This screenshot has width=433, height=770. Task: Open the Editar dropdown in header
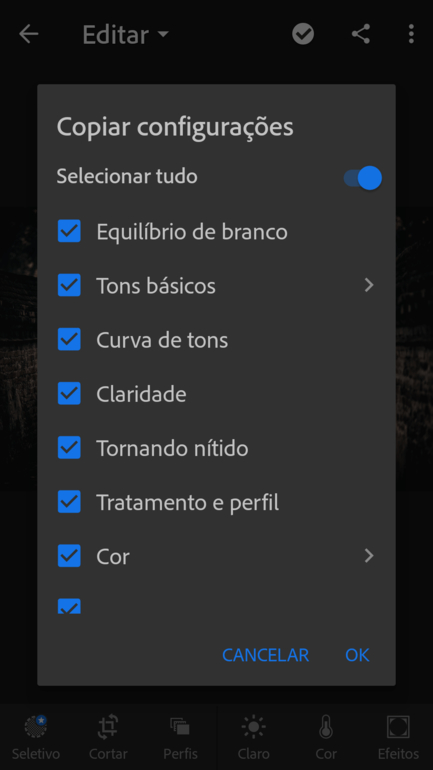[x=125, y=34]
